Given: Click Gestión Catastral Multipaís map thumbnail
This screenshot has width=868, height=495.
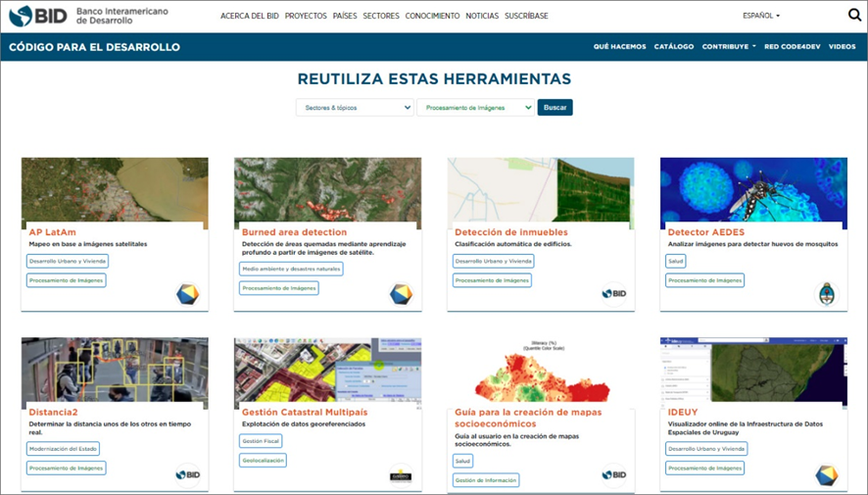Looking at the screenshot, I should [x=328, y=371].
